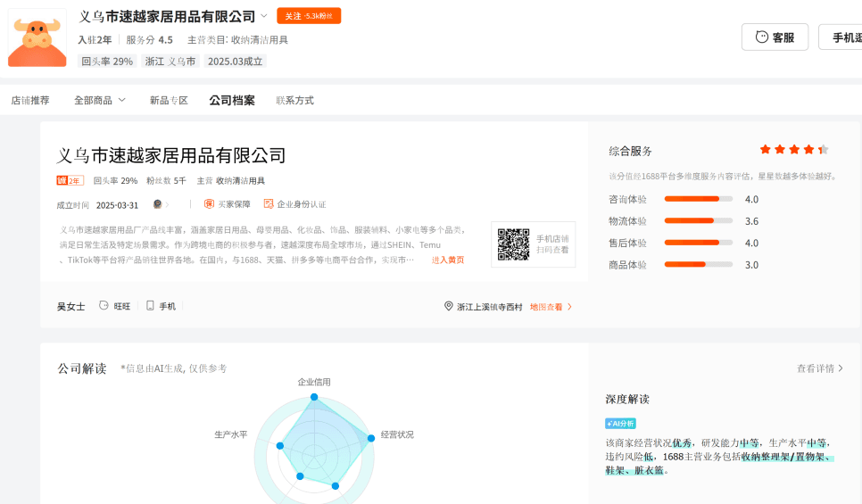
Task: Click the 企业身份认证 certificate icon
Action: tap(269, 204)
